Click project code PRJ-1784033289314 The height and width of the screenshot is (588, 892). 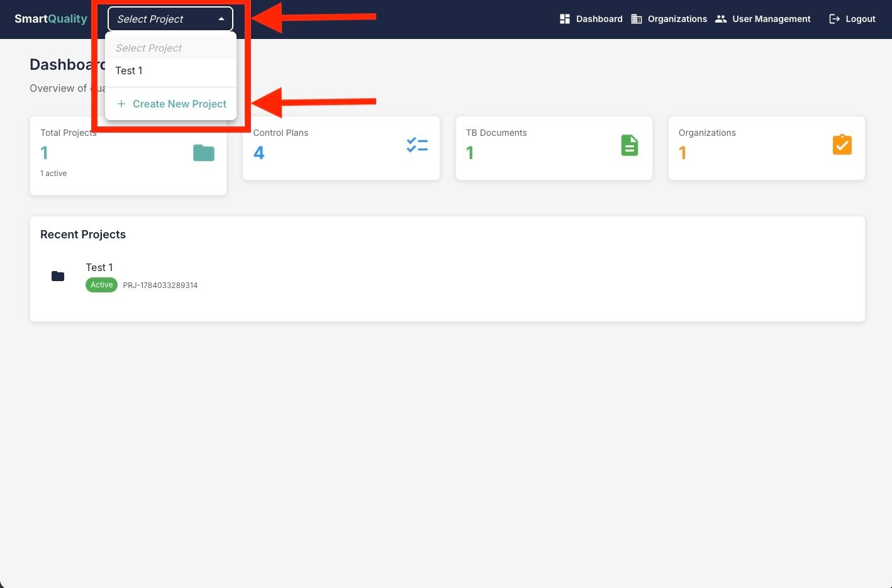coord(160,286)
